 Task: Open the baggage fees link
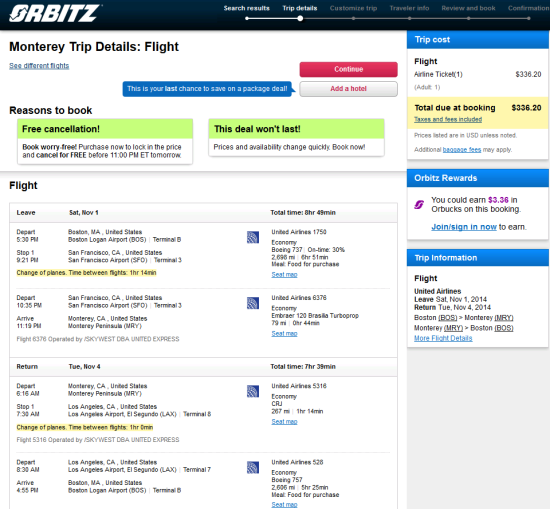(462, 150)
